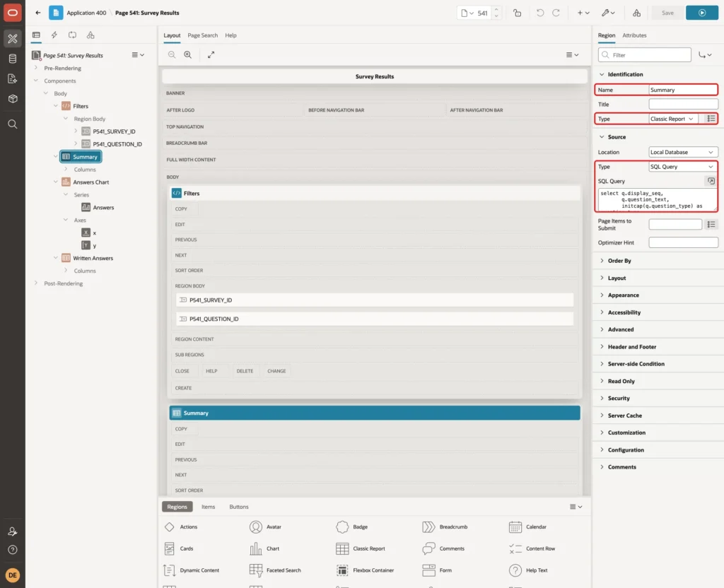The width and height of the screenshot is (724, 588).
Task: Expand the layout pane fullscreen
Action: click(x=211, y=55)
